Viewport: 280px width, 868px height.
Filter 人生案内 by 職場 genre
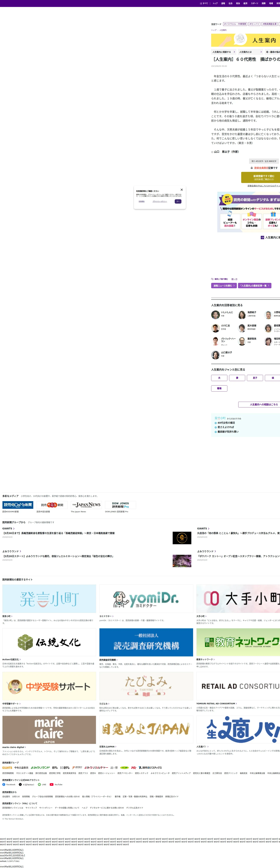tap(219, 388)
